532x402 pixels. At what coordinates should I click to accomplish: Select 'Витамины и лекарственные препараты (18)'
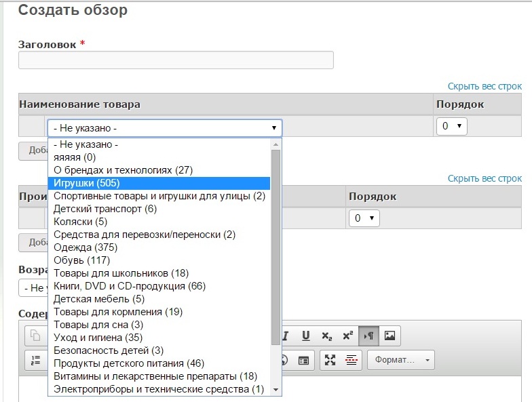pos(159,376)
